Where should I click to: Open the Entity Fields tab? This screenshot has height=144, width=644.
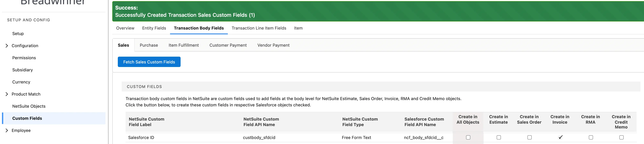tap(154, 28)
